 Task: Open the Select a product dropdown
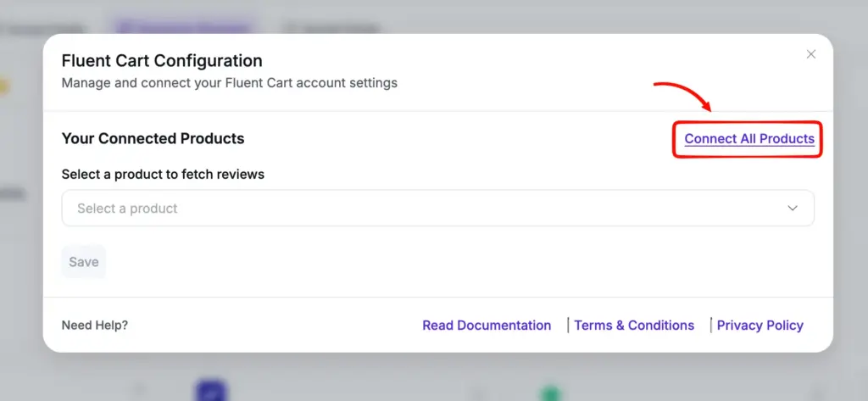pos(438,209)
